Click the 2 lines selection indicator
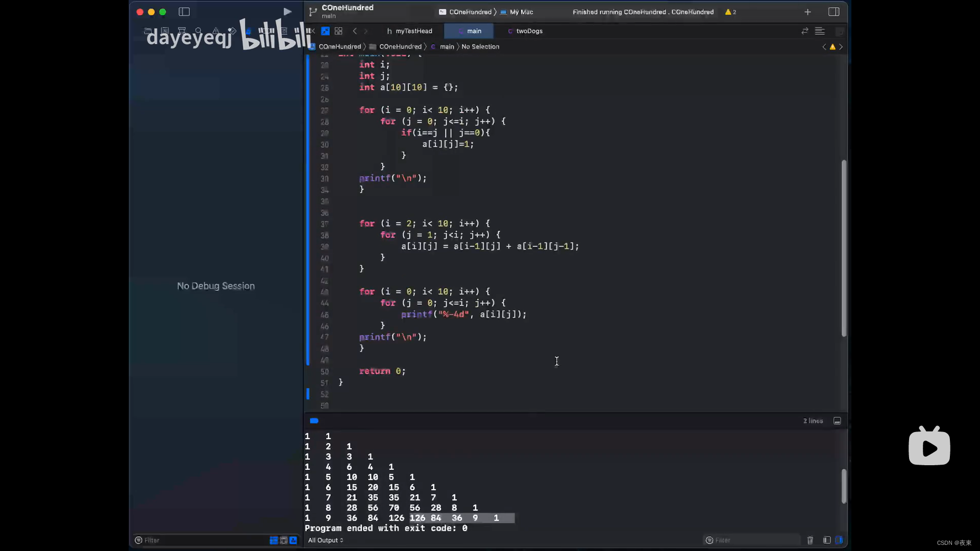Screen dimensions: 980x551 click(x=813, y=421)
